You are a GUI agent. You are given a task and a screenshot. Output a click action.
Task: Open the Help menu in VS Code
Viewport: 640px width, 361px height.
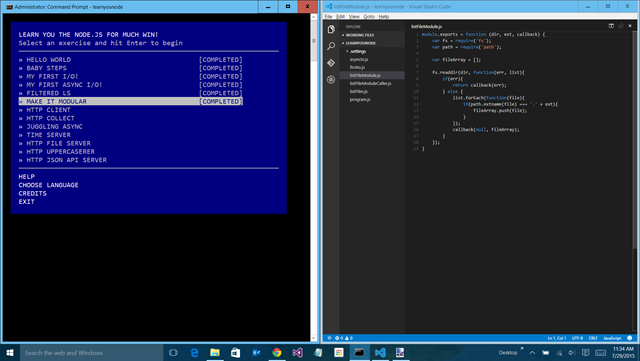(384, 17)
